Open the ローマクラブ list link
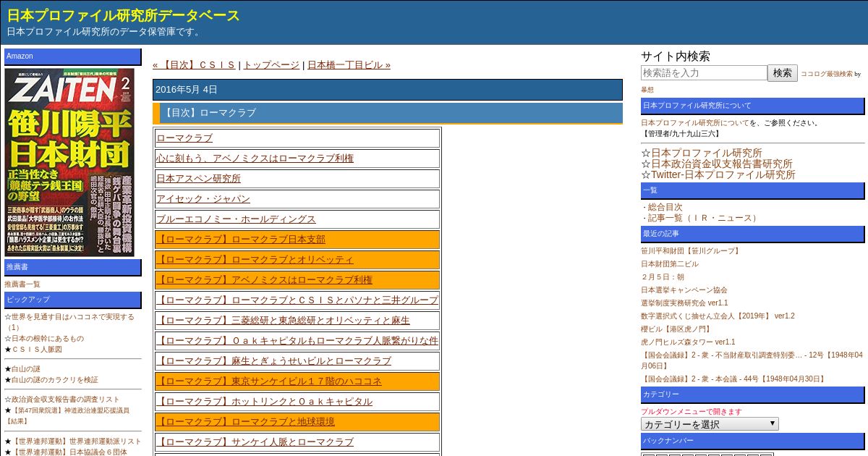 click(184, 138)
